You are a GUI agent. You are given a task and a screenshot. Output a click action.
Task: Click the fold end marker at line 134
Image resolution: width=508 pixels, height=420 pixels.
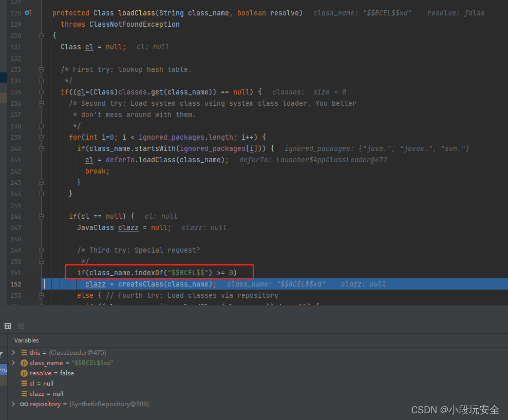coord(41,81)
